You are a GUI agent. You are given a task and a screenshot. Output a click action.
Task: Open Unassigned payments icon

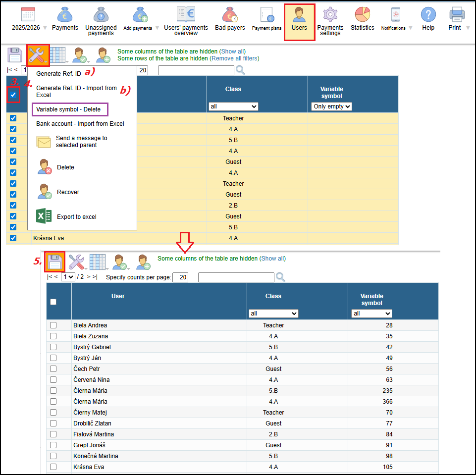coord(101,15)
